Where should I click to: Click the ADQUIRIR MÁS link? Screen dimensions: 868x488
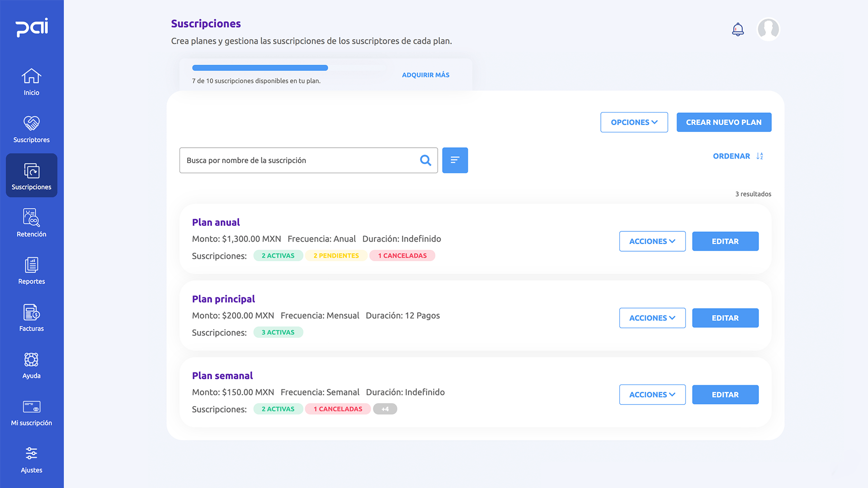coord(425,75)
